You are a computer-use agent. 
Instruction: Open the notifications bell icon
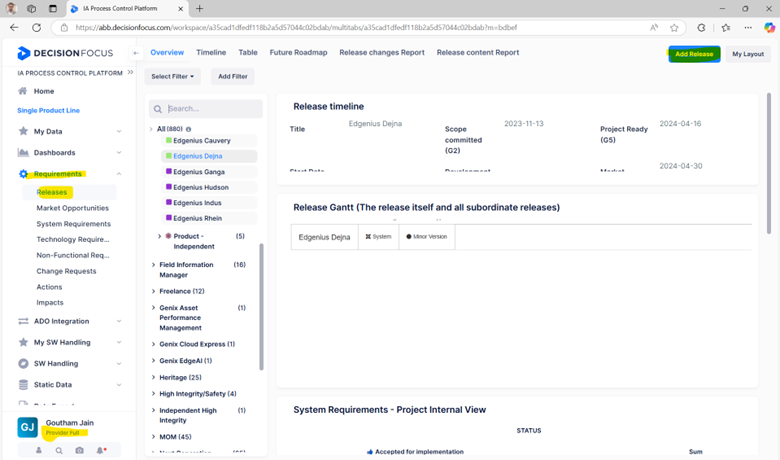pos(100,450)
